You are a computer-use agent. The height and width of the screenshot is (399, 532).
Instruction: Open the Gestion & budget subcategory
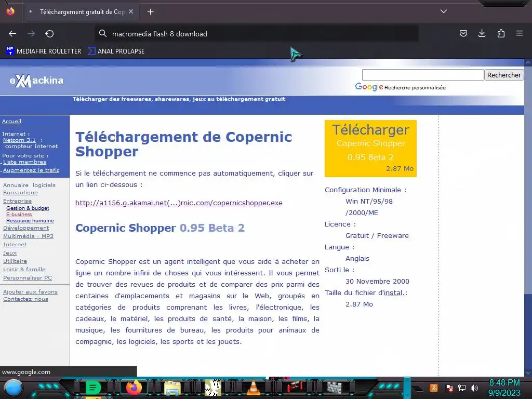click(x=28, y=208)
